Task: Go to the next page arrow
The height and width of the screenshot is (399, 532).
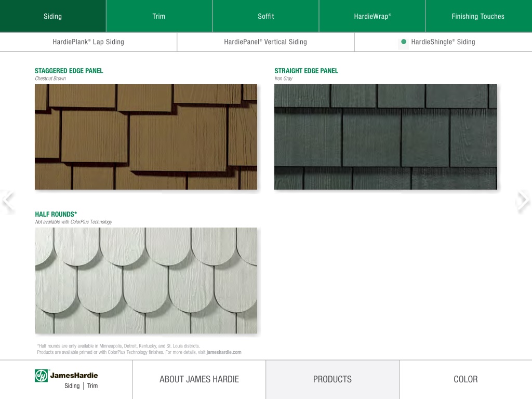Action: (523, 201)
